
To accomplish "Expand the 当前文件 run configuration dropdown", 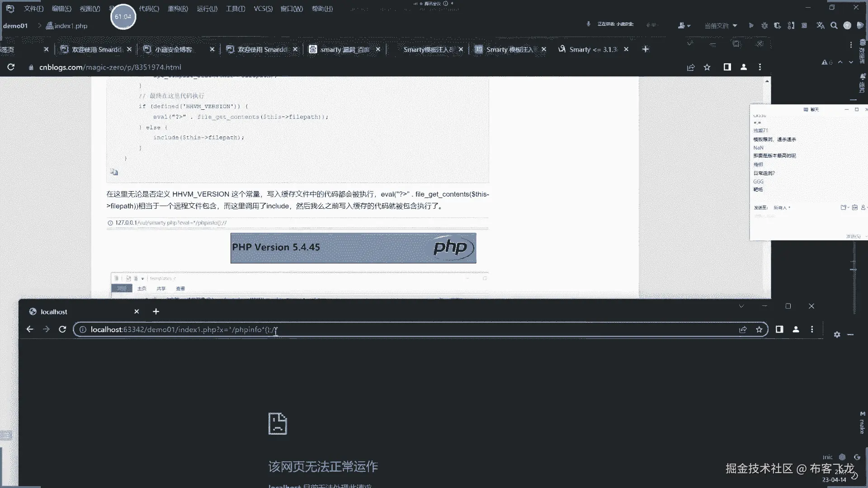I will (x=721, y=26).
